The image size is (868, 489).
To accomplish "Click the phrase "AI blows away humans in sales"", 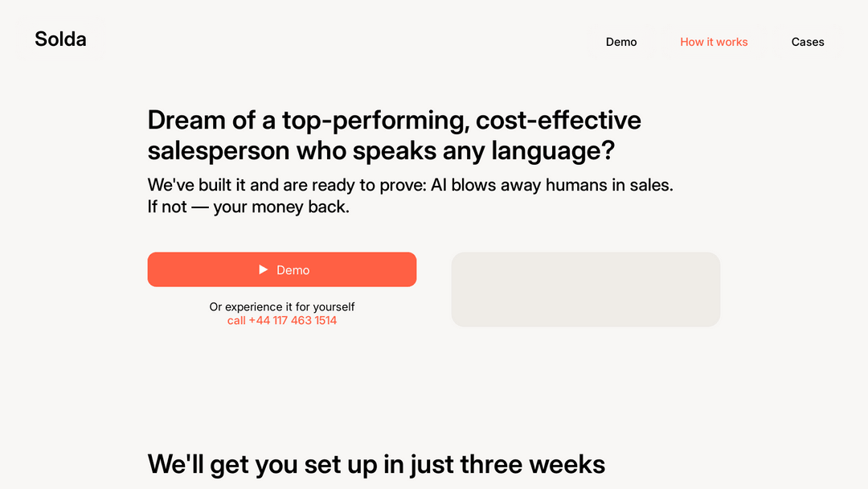I will (551, 185).
